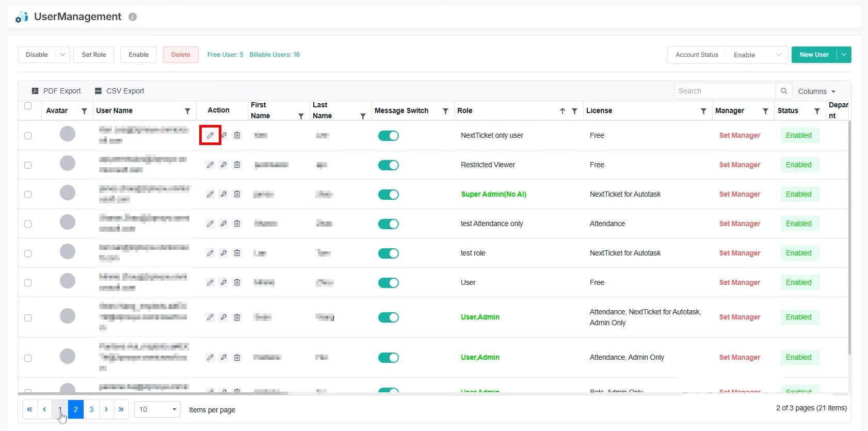The width and height of the screenshot is (868, 431).
Task: Toggle message switch for Restricted Viewer row
Action: [x=388, y=165]
